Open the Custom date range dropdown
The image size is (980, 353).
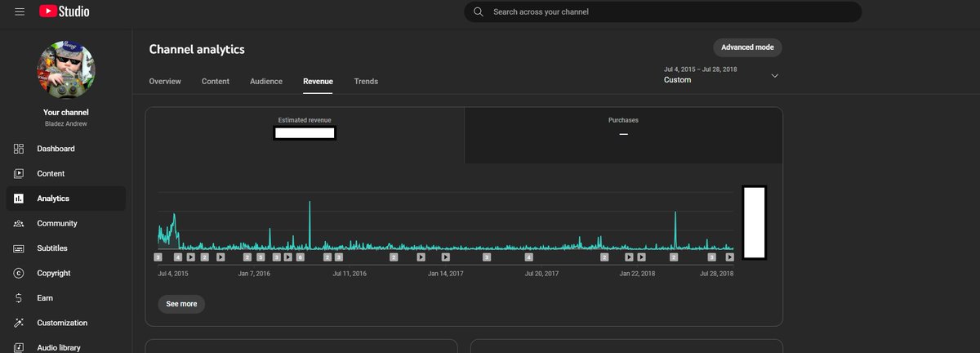point(722,75)
